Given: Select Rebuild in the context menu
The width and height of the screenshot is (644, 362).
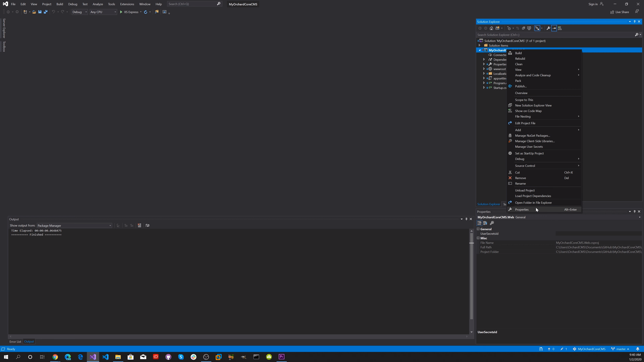Looking at the screenshot, I should coord(544,59).
